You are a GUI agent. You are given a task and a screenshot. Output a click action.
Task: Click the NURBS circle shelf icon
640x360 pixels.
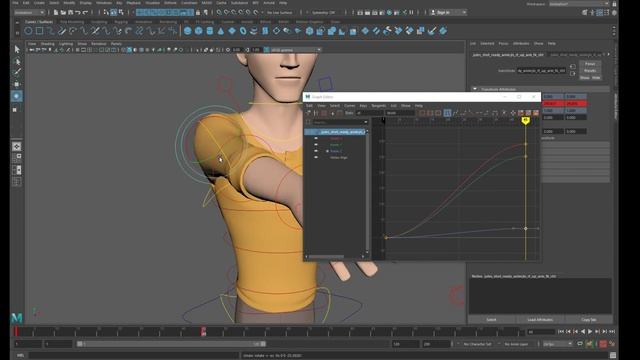[28, 31]
